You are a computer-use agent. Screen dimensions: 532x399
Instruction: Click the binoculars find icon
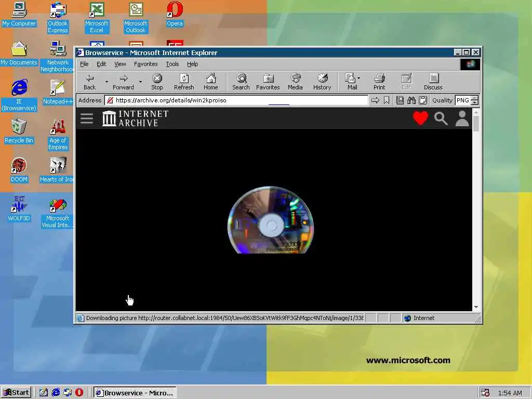[411, 100]
